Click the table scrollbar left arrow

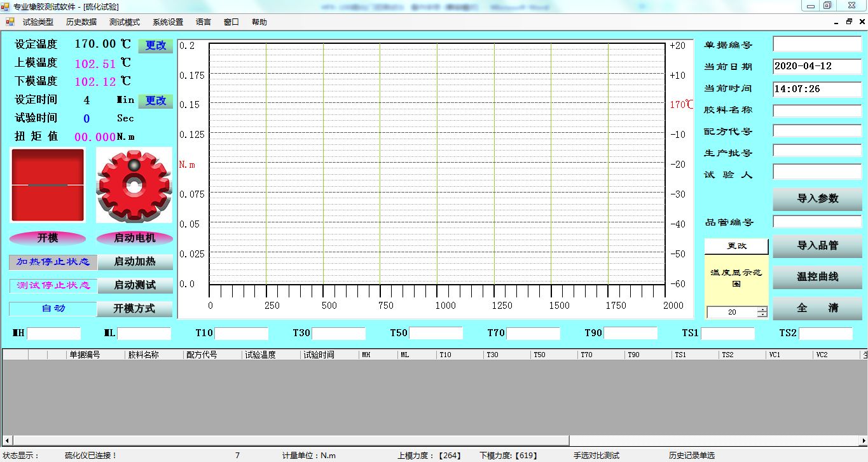click(8, 440)
